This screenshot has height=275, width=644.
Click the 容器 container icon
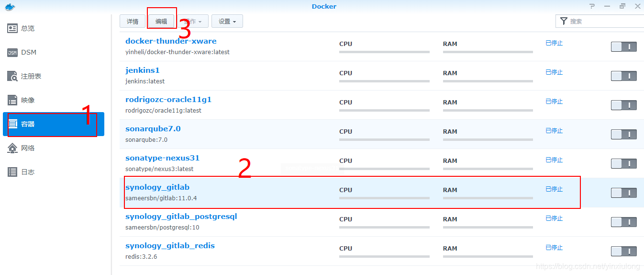tap(12, 124)
